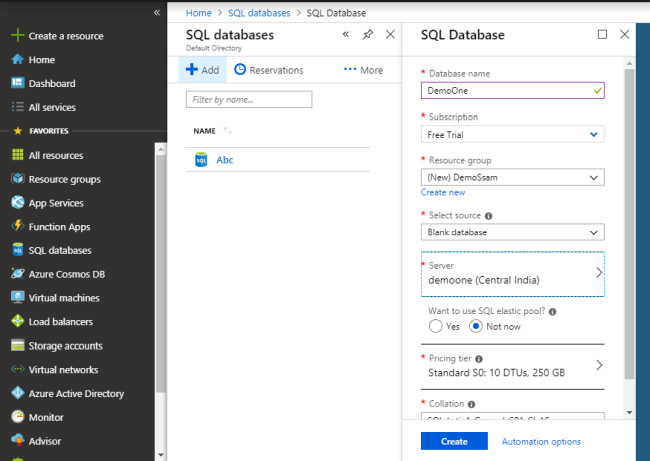Screen dimensions: 650x461
Task: Click the SQL databases icon in sidebar
Action: coord(17,250)
